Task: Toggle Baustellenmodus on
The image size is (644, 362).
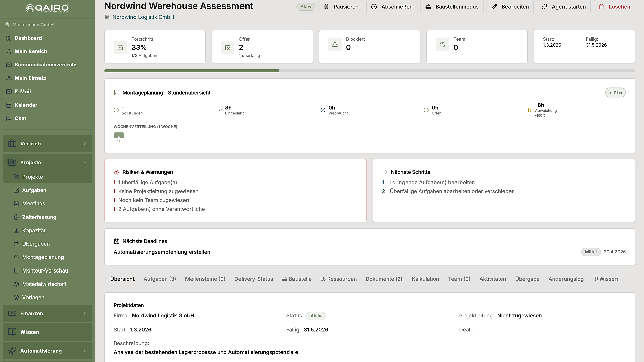Action: [x=451, y=7]
